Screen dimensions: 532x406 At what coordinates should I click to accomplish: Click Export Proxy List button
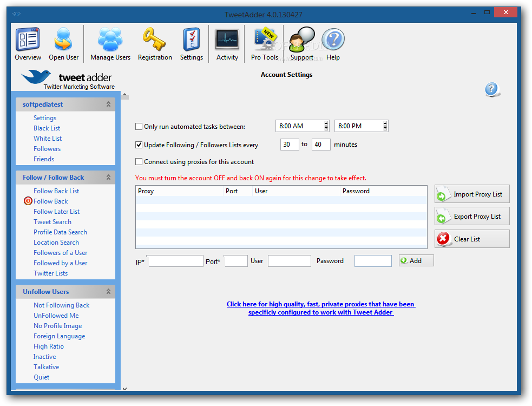(x=472, y=216)
